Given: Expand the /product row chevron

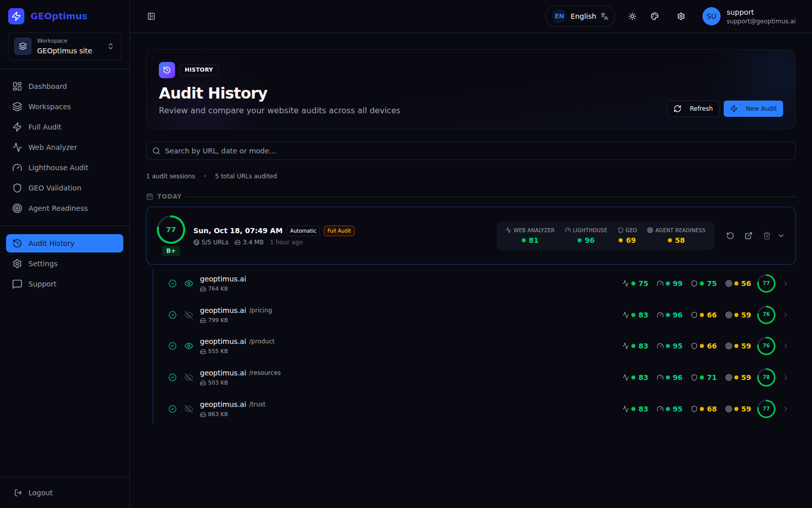Looking at the screenshot, I should (786, 346).
